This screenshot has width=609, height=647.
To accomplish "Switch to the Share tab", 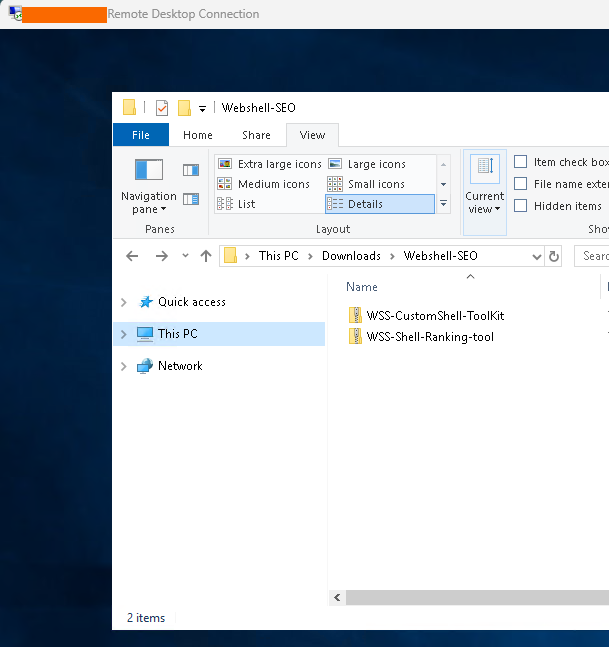I will (256, 135).
